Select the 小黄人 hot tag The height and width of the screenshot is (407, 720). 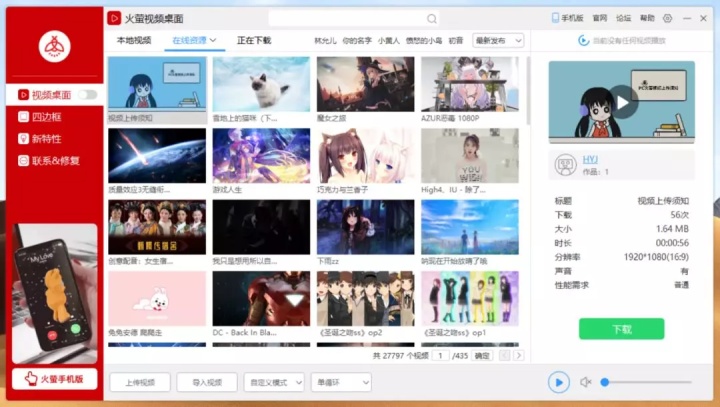pos(388,41)
